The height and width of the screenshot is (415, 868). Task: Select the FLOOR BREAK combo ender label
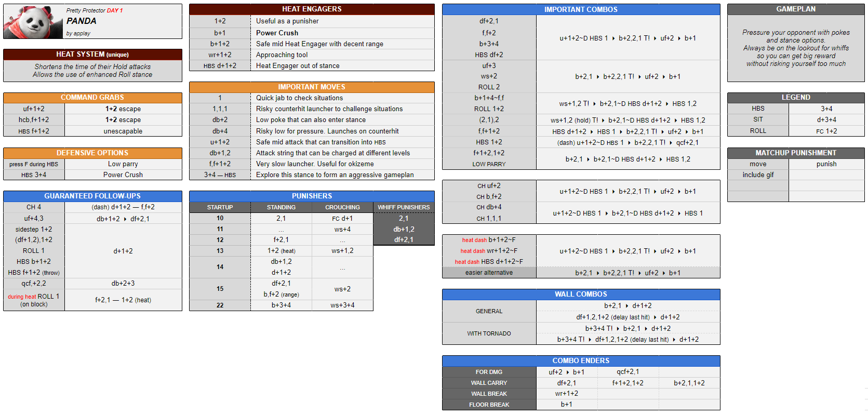pyautogui.click(x=489, y=405)
